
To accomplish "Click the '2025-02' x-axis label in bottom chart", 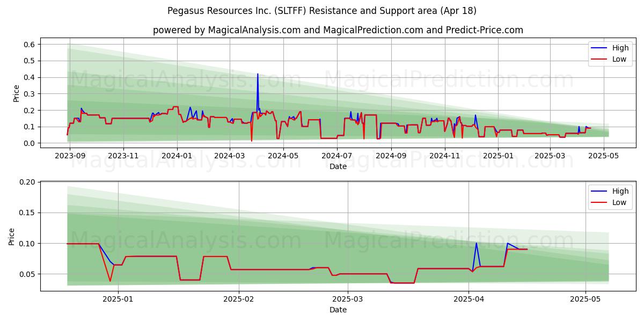I will coord(238,299).
